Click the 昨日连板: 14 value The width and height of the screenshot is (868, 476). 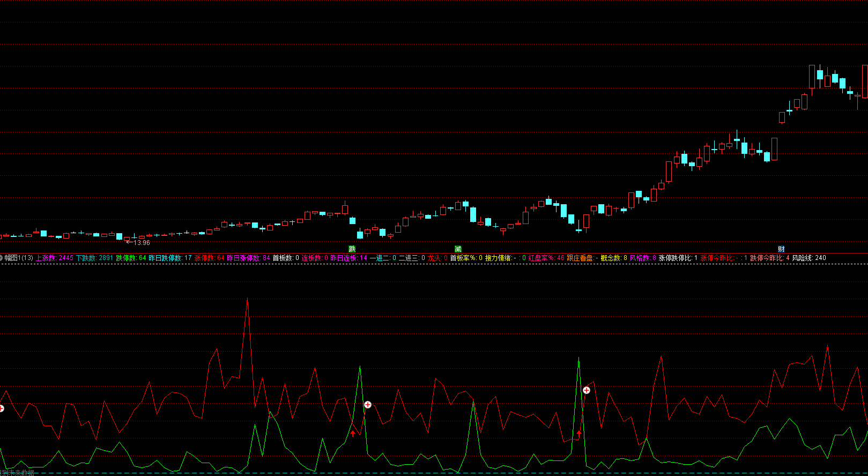[x=349, y=258]
